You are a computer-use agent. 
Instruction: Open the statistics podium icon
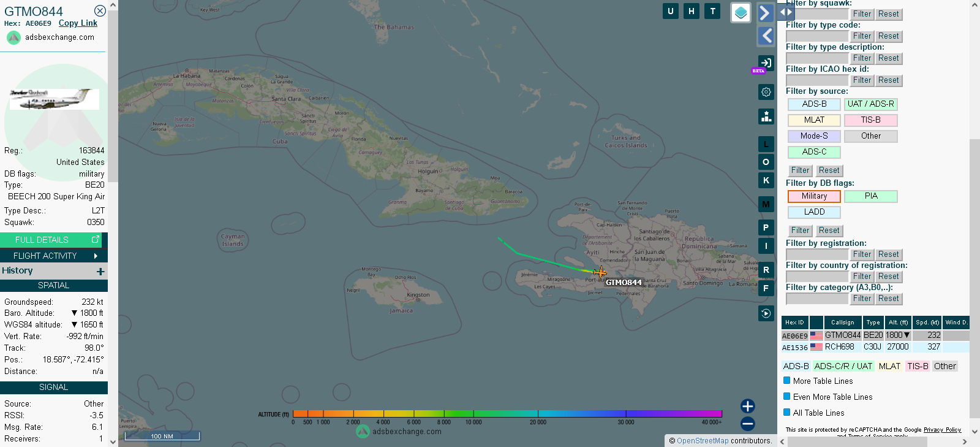pyautogui.click(x=766, y=117)
